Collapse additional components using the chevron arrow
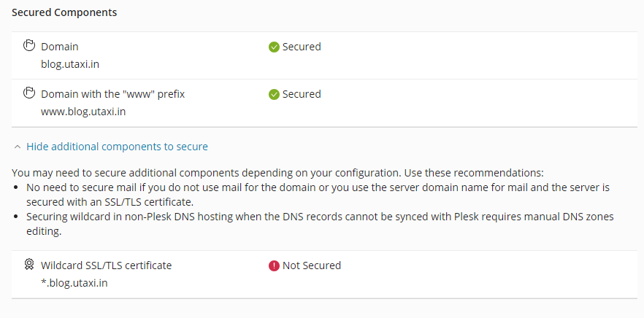 point(17,147)
